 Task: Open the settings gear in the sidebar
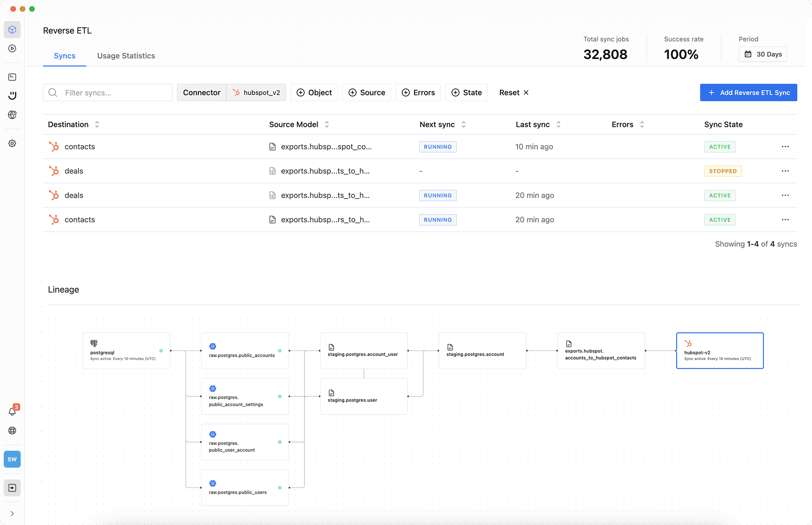pos(12,143)
